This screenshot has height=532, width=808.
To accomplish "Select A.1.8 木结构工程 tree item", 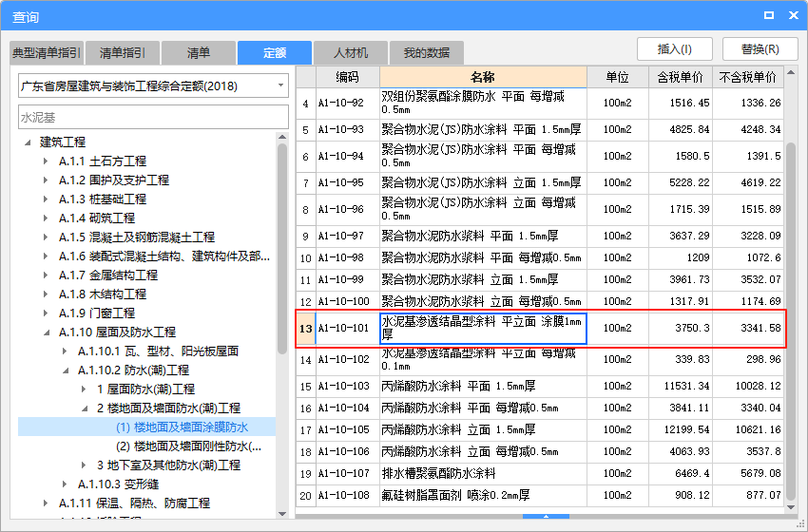I will point(103,294).
